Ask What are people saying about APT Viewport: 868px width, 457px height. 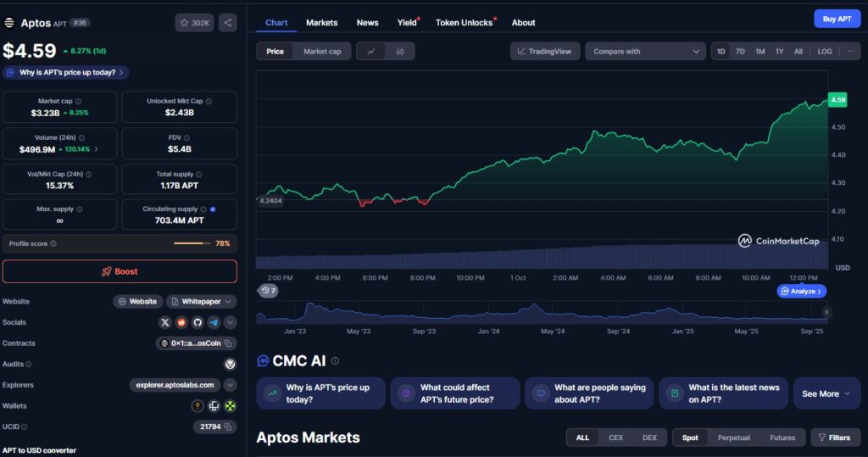point(589,394)
